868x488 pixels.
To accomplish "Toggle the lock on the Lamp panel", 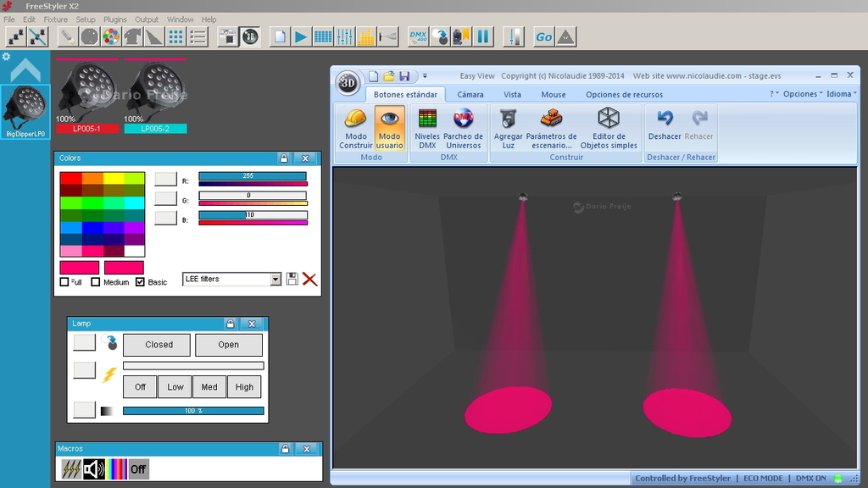I will coord(231,324).
